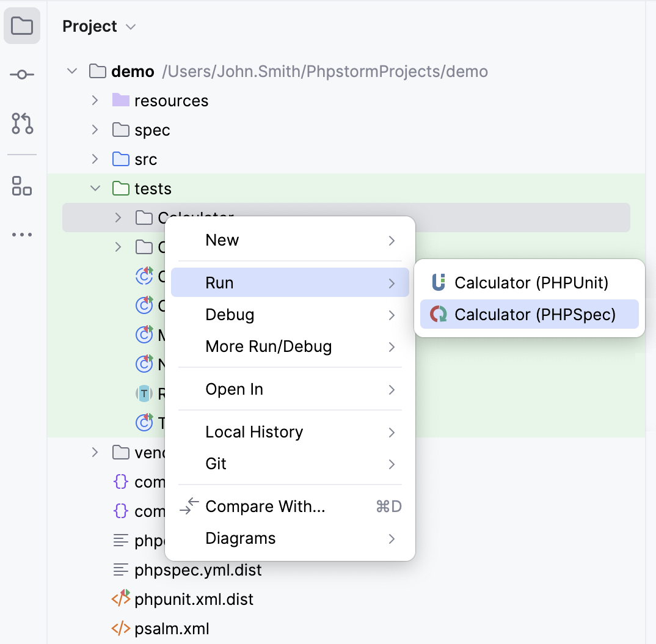The height and width of the screenshot is (644, 656).
Task: Click the PHPSpec icon beside Calculator
Action: point(437,314)
